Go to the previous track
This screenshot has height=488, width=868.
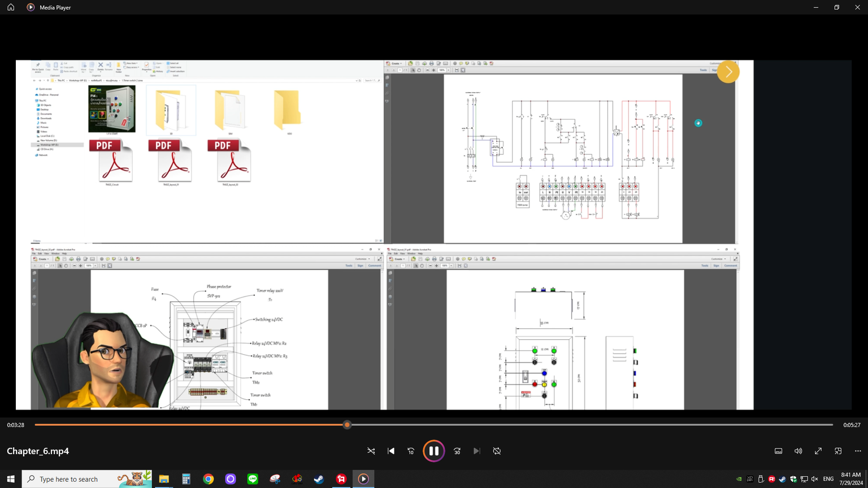[x=391, y=451]
